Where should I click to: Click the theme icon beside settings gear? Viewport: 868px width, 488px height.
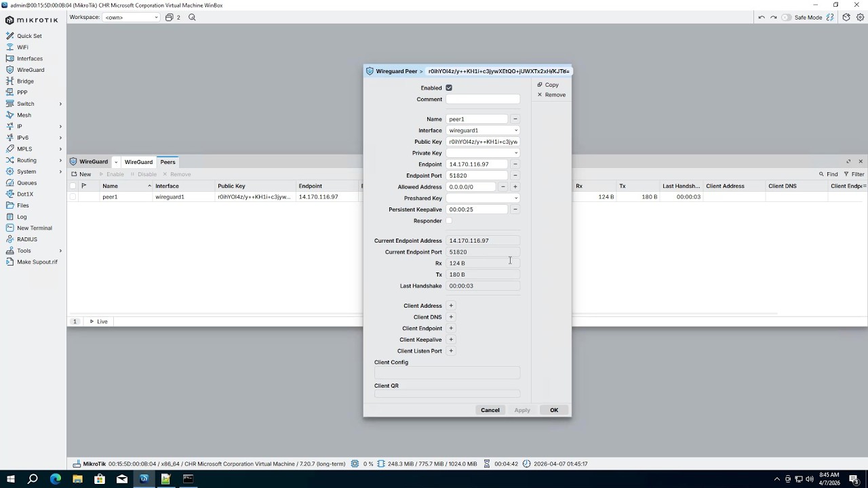coord(846,17)
